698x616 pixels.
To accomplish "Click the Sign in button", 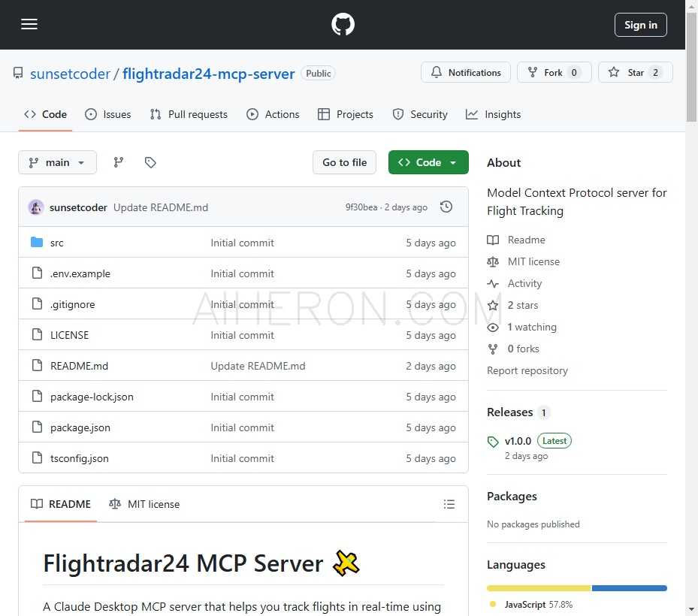I will coord(641,25).
